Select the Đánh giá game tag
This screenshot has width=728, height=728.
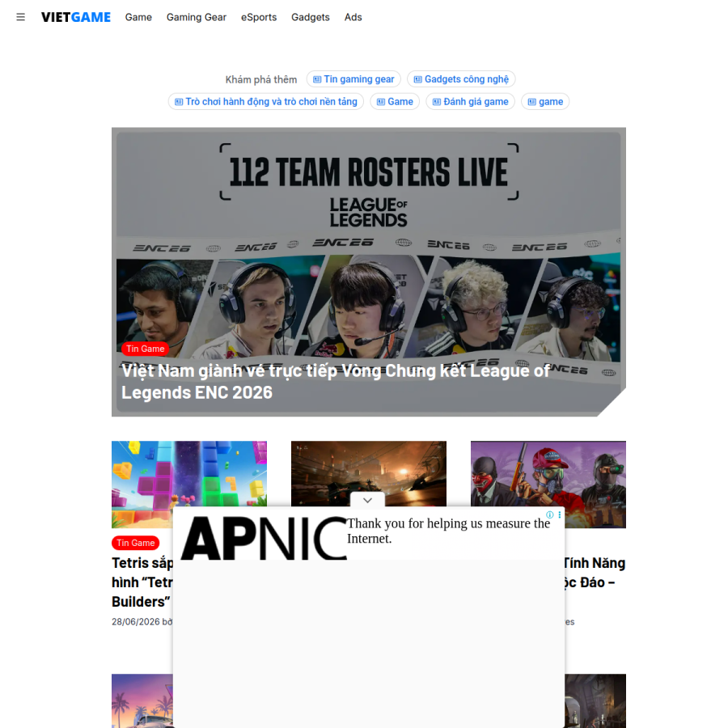(470, 101)
